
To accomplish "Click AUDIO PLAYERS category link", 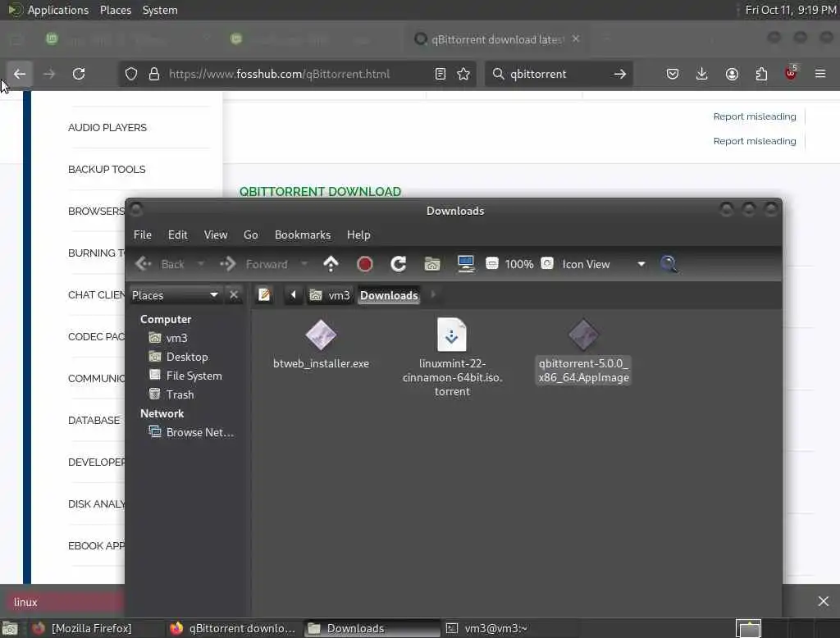I will [107, 127].
